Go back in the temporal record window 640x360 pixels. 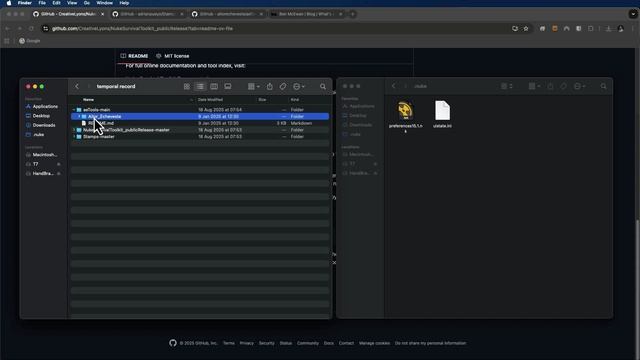[77, 87]
